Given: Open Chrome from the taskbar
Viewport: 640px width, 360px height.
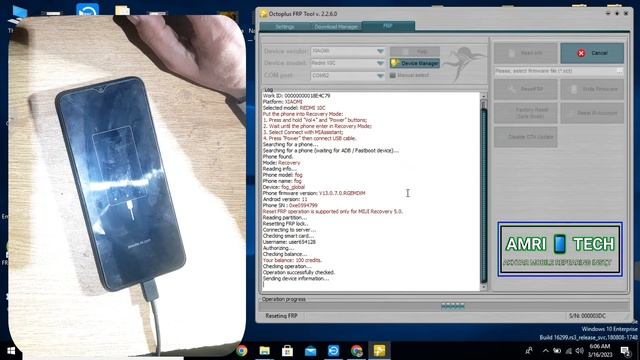Looking at the screenshot, I should [242, 351].
